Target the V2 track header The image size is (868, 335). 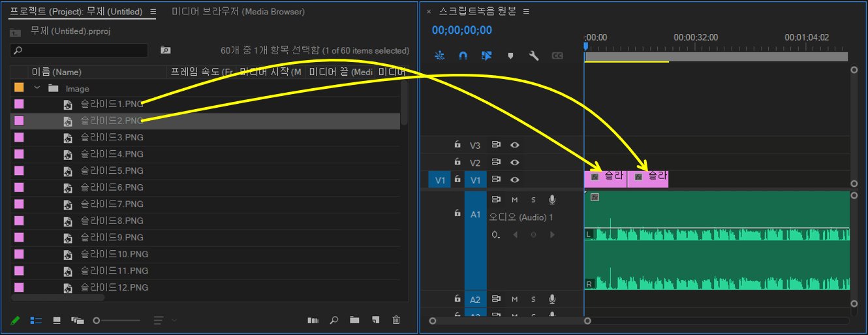[x=475, y=162]
